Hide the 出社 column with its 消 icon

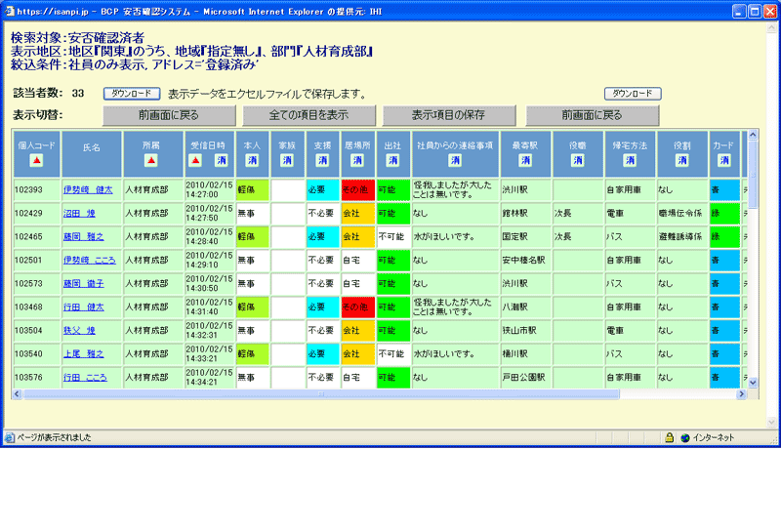point(392,160)
